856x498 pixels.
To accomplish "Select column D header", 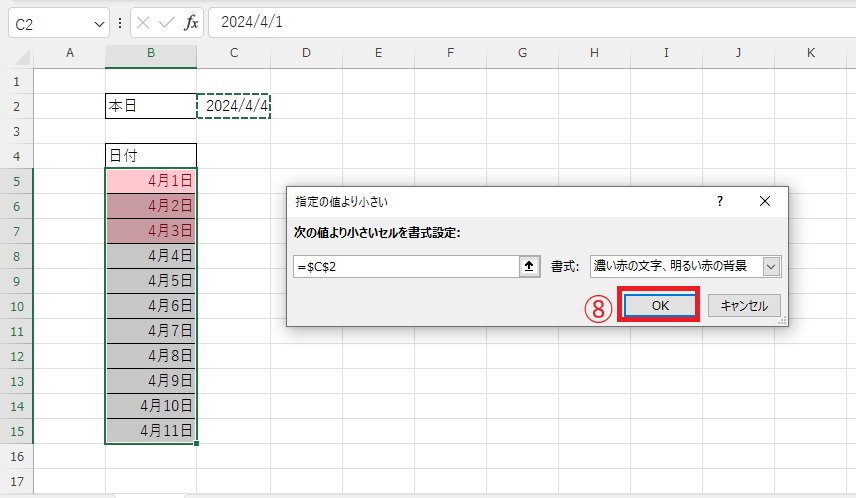I will click(306, 53).
